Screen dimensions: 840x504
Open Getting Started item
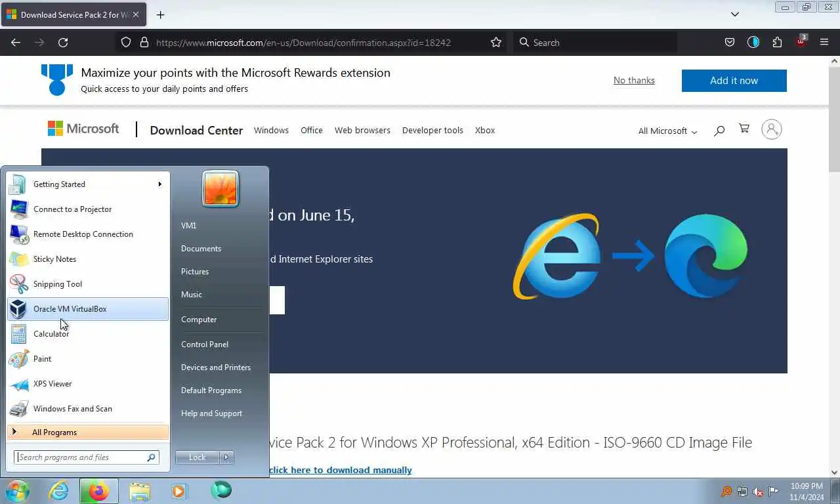click(x=88, y=184)
